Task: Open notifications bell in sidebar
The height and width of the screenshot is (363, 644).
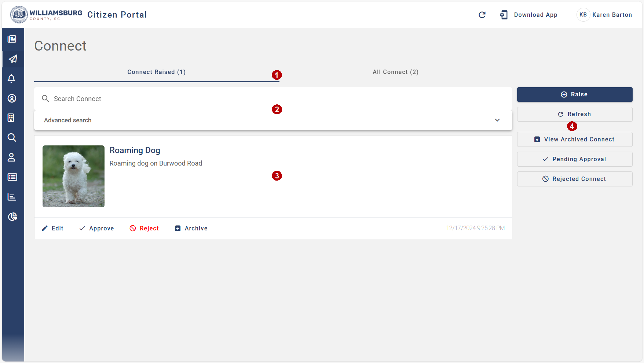Action: pos(12,78)
